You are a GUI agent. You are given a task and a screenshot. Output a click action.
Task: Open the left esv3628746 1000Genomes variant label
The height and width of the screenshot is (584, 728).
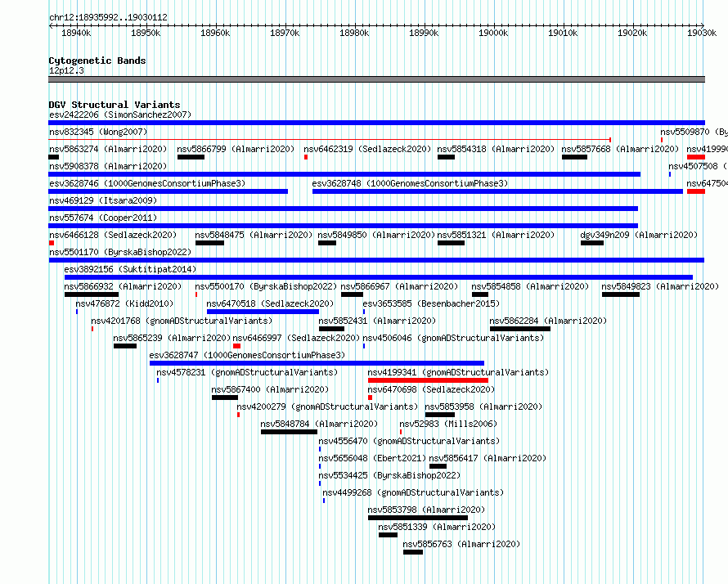[x=147, y=183]
